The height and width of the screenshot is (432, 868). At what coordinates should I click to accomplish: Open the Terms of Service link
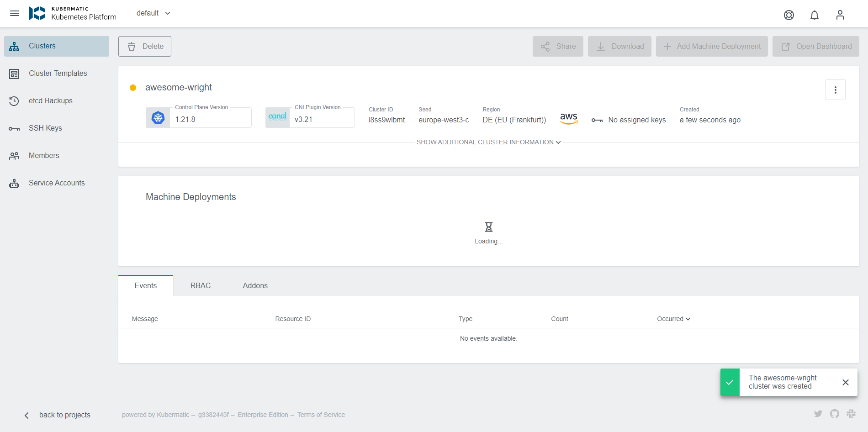click(x=321, y=415)
